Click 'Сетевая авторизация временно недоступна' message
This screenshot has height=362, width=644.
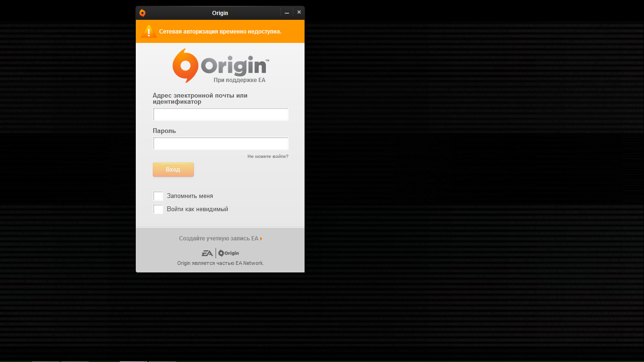(220, 32)
